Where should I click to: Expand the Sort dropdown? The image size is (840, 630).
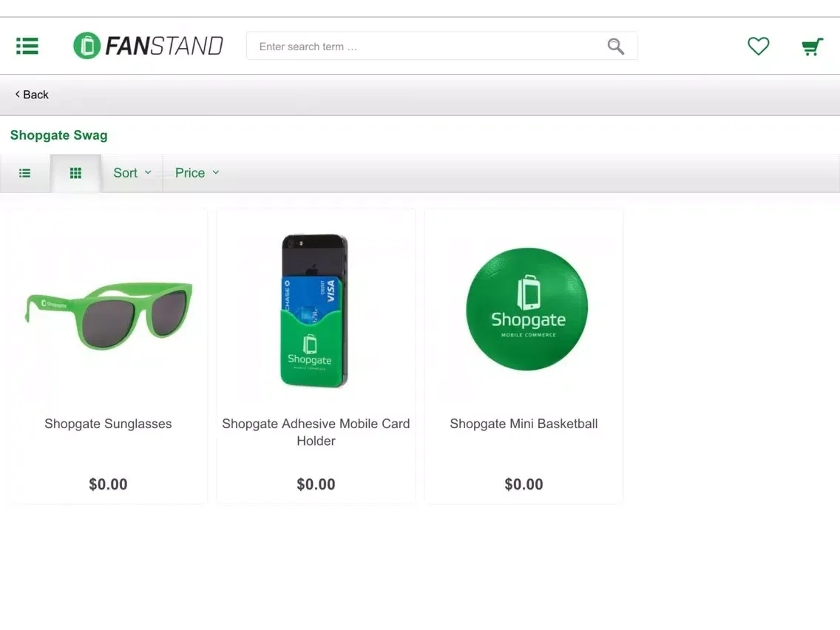pos(132,173)
